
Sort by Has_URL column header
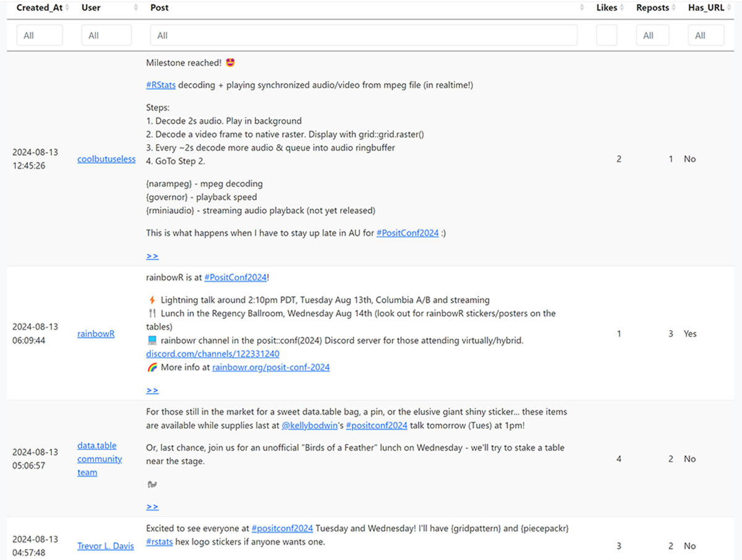(706, 8)
